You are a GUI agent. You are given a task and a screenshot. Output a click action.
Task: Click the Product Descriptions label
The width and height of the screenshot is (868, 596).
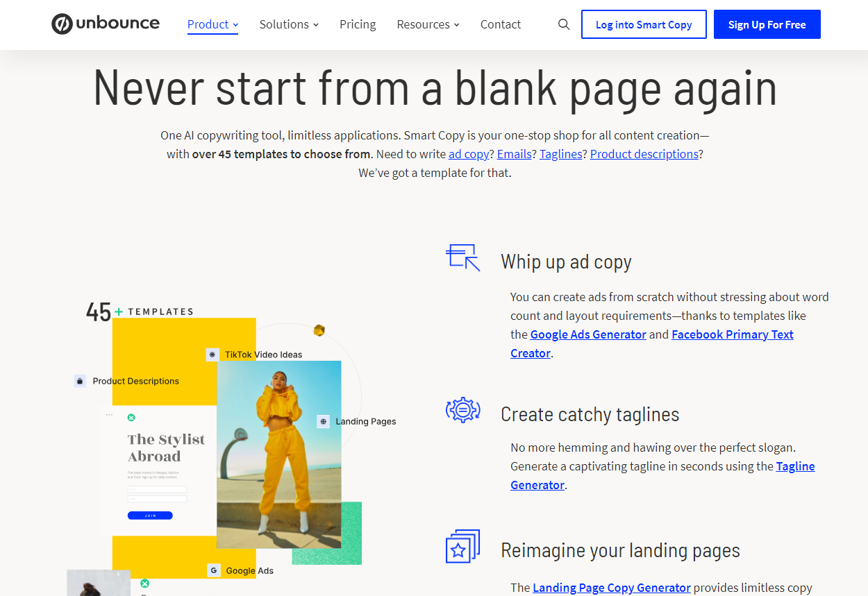(x=136, y=381)
